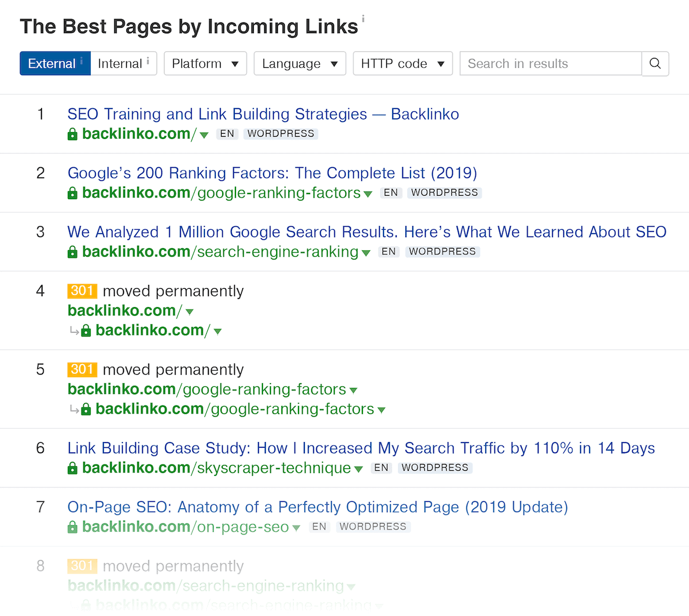
Task: Click EN language tag in row 2
Action: click(x=391, y=193)
